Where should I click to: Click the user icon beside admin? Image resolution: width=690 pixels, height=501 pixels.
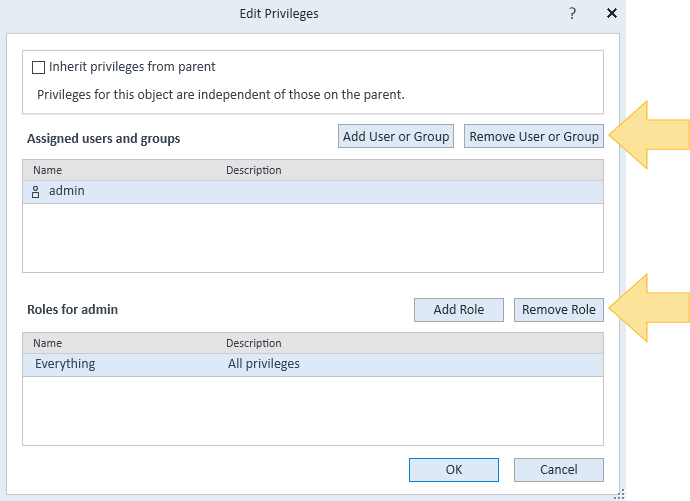tap(36, 192)
